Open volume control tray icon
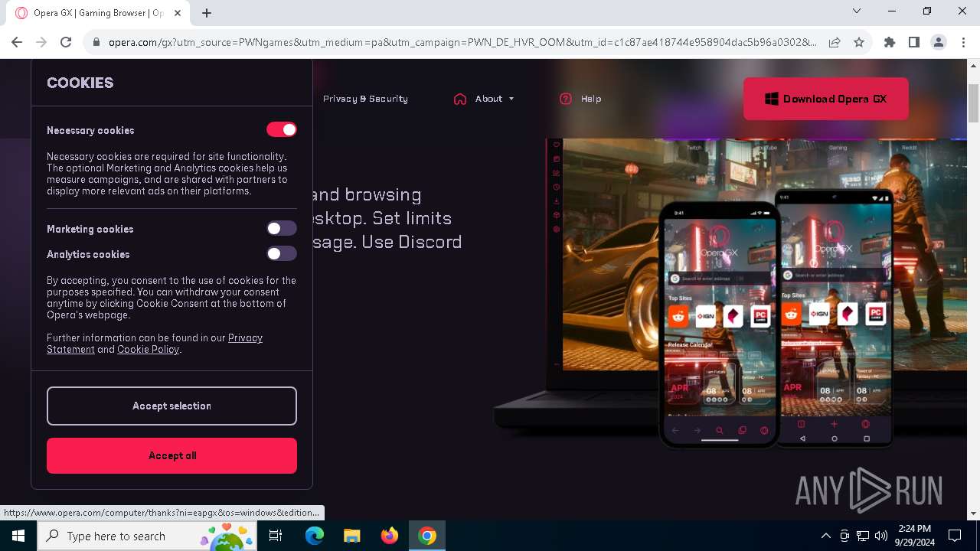This screenshot has height=551, width=980. (881, 536)
